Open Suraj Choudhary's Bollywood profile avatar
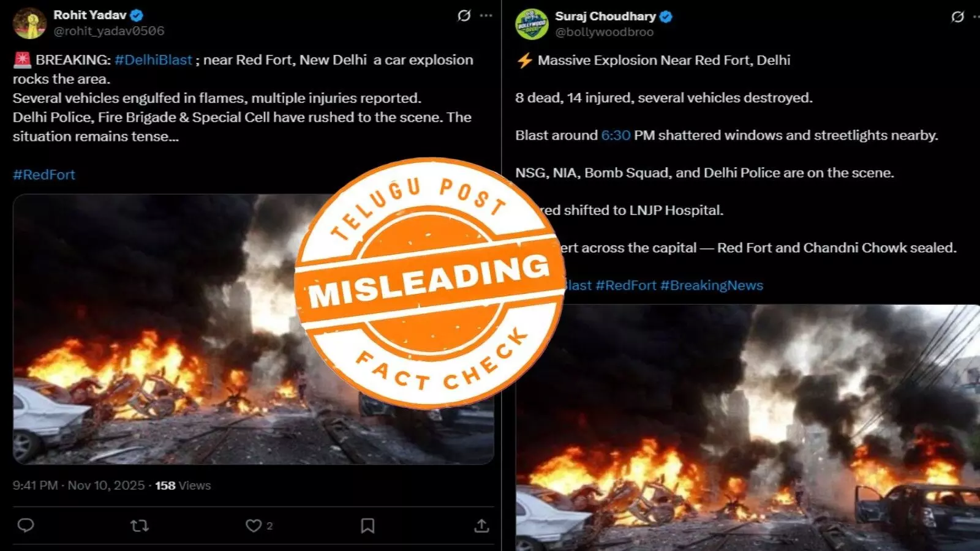The height and width of the screenshot is (551, 980). click(x=532, y=24)
